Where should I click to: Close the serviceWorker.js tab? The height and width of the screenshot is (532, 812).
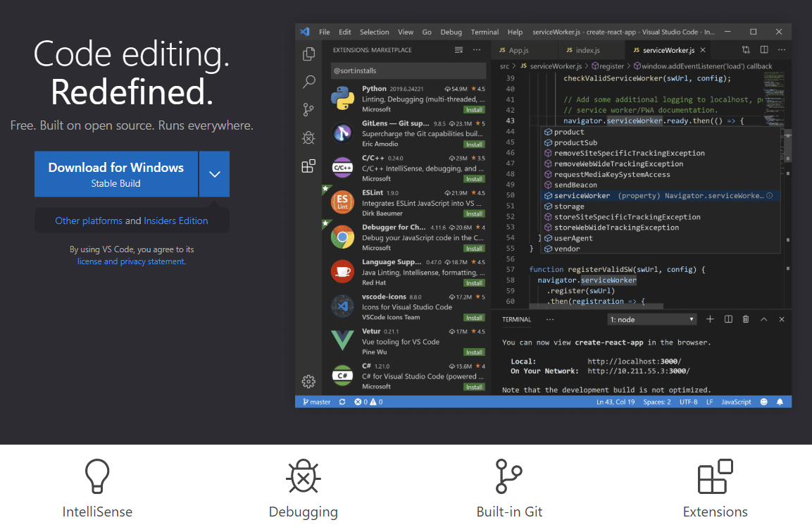point(703,50)
